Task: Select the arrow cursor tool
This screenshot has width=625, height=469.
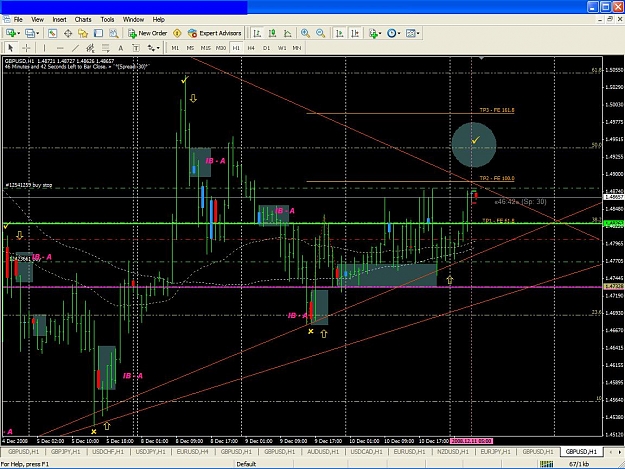Action: click(x=11, y=48)
